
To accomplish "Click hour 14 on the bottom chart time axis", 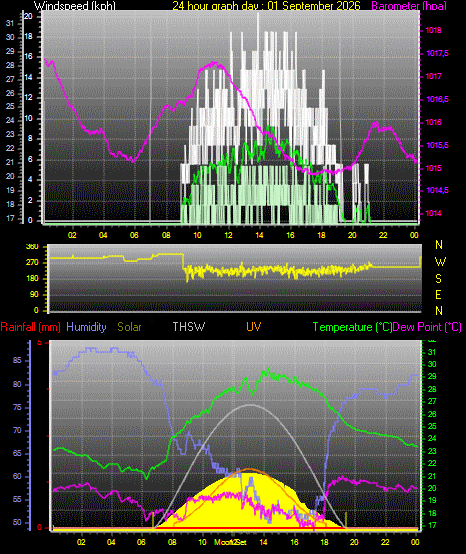I will (263, 542).
